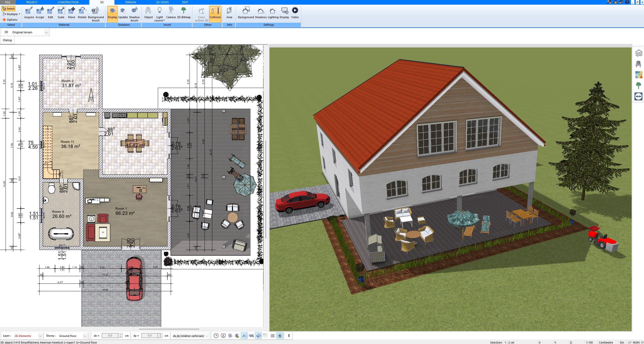Select the Acquire material tool
Viewport: 644px width, 344px height.
point(29,13)
